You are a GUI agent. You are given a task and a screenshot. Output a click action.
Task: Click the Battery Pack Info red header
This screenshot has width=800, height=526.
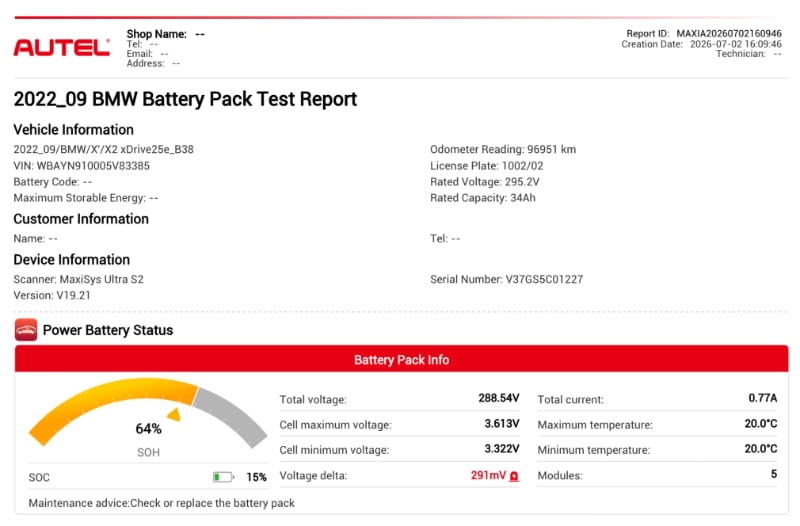pos(402,359)
